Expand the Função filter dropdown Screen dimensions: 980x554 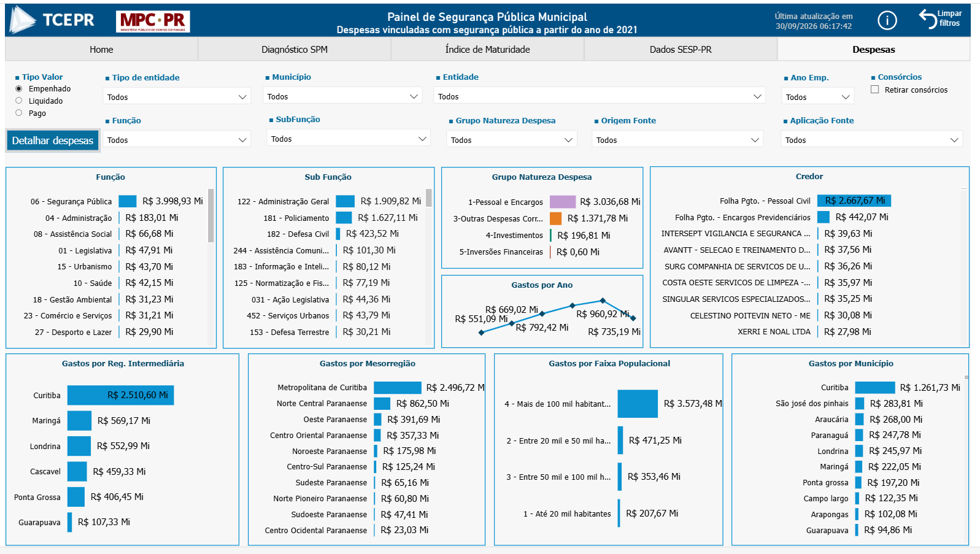click(x=177, y=140)
